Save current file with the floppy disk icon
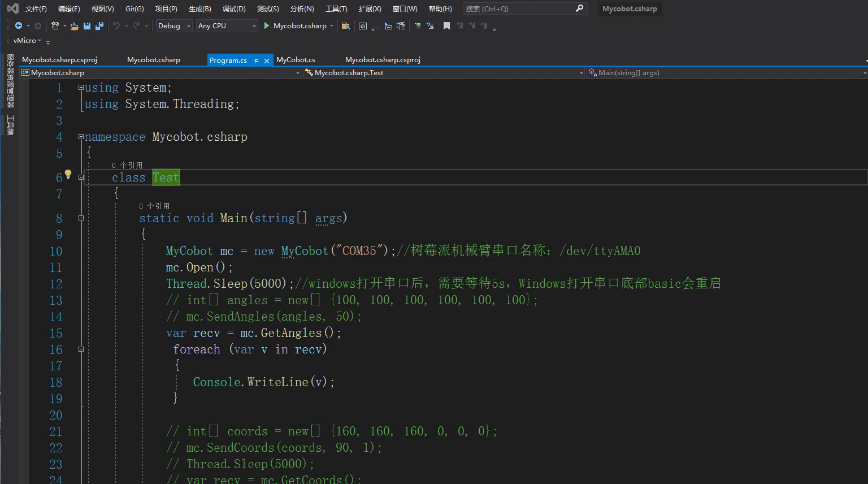Viewport: 868px width, 484px height. coord(87,26)
